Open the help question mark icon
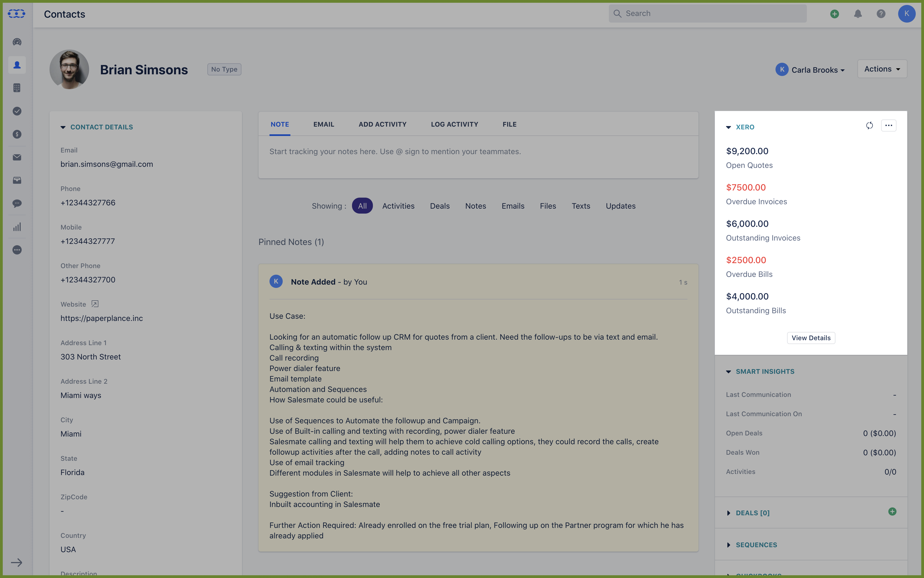Screen dimensions: 924x578 [x=881, y=14]
